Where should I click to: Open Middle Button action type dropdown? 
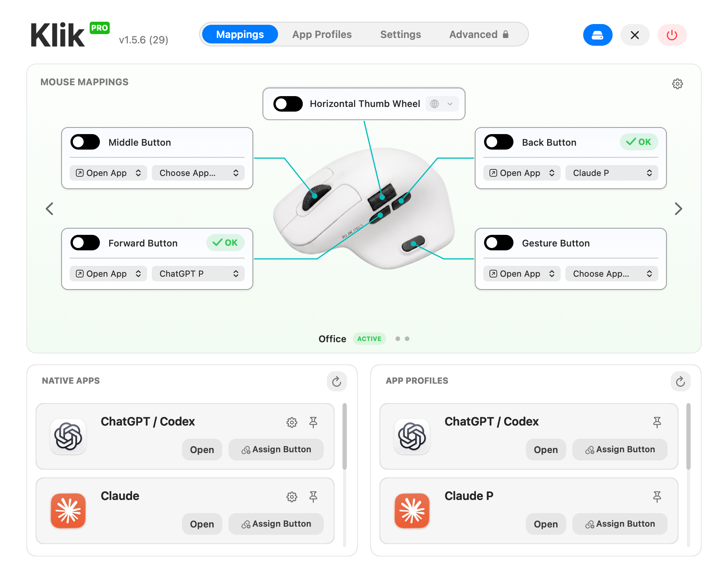[108, 173]
